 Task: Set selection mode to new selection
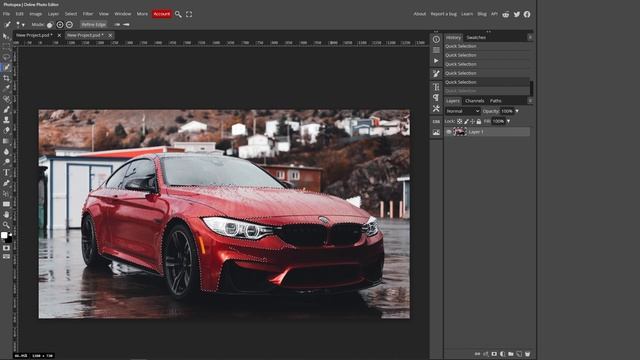(x=50, y=25)
